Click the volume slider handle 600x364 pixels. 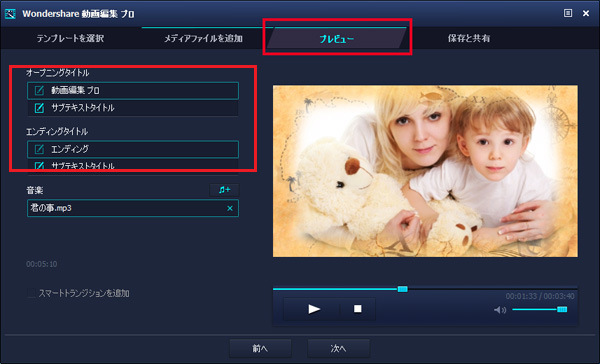pyautogui.click(x=562, y=309)
